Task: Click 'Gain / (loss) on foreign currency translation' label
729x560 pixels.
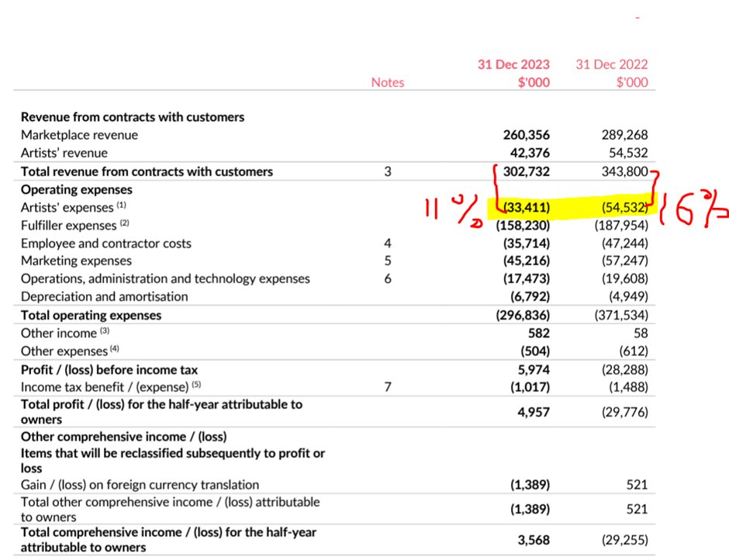Action: [140, 485]
